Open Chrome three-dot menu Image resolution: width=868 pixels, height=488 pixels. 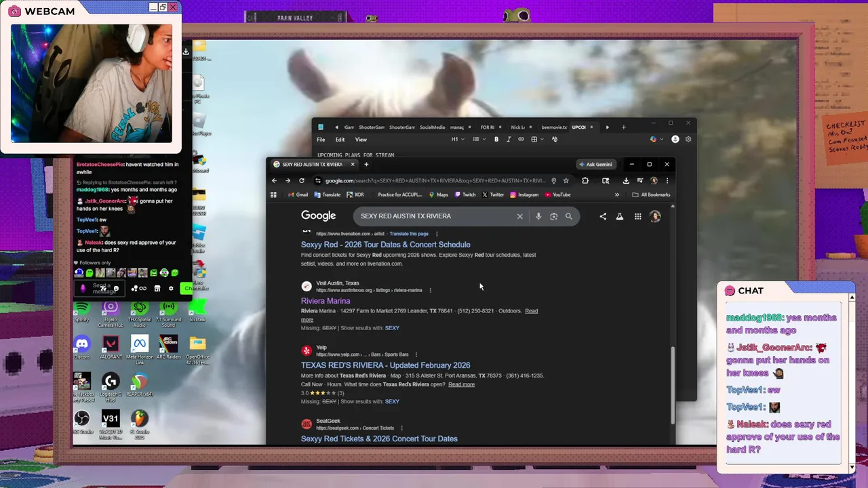pyautogui.click(x=667, y=181)
